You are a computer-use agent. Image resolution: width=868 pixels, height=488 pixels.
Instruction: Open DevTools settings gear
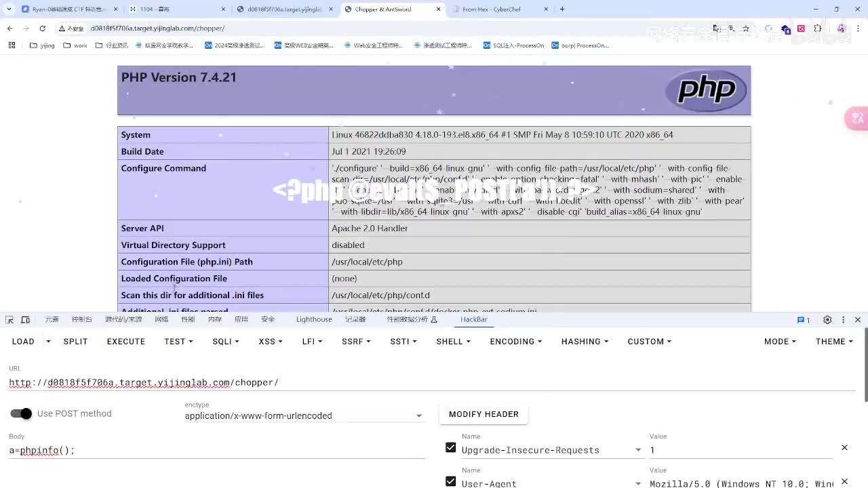pos(827,320)
